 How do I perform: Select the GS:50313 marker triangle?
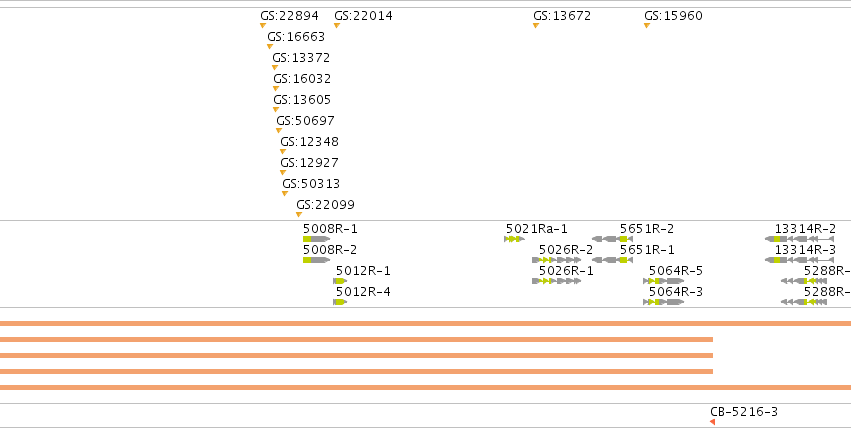(x=284, y=194)
